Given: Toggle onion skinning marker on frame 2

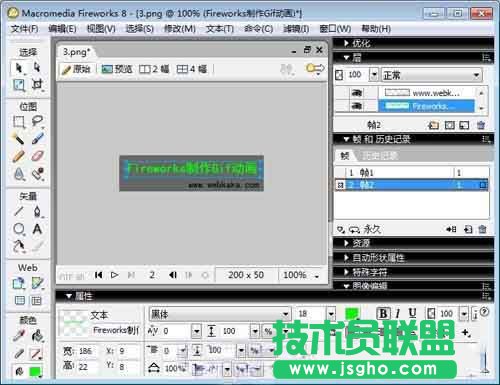Looking at the screenshot, I should point(340,185).
